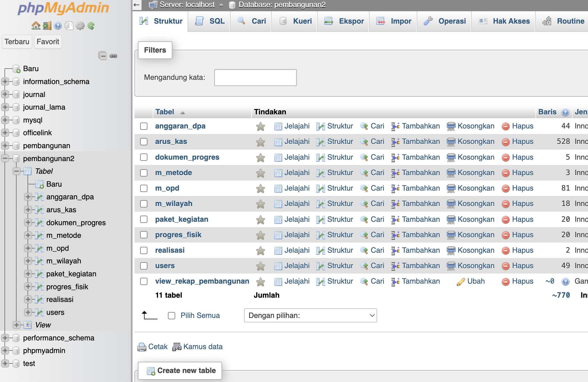This screenshot has width=588, height=382.
Task: Open the Jelajahi browse icon for anggaran_dpa
Action: pyautogui.click(x=279, y=126)
